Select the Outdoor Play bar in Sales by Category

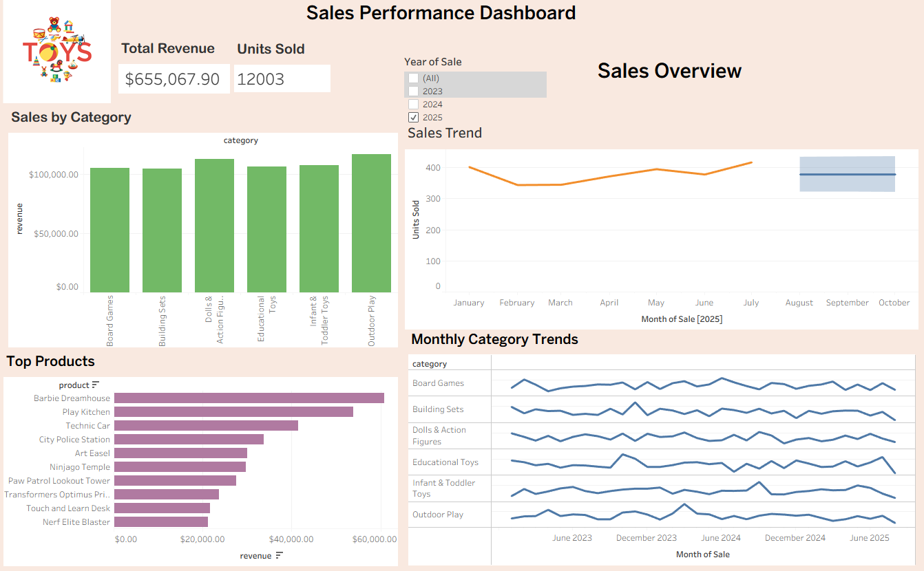coord(370,224)
